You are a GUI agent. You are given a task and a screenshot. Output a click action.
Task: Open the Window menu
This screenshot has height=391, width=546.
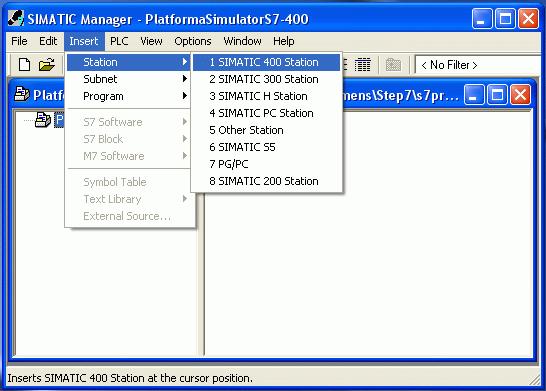242,41
